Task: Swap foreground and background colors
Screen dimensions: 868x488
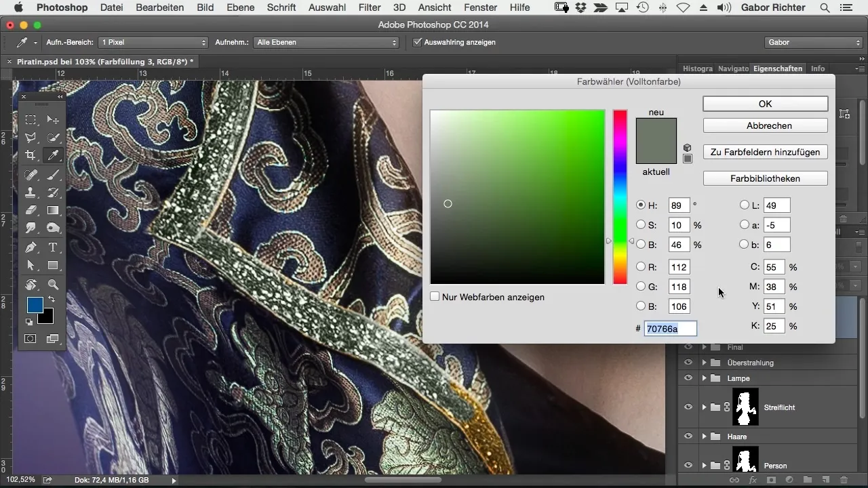Action: tap(52, 300)
